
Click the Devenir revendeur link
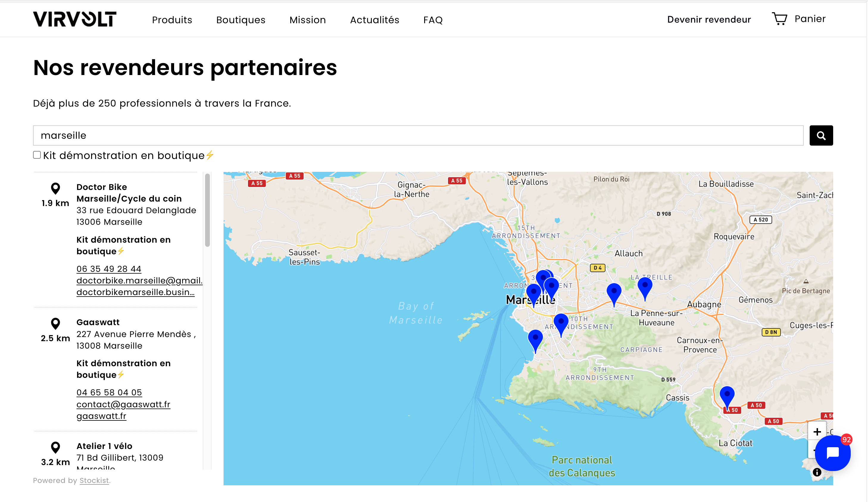point(709,19)
